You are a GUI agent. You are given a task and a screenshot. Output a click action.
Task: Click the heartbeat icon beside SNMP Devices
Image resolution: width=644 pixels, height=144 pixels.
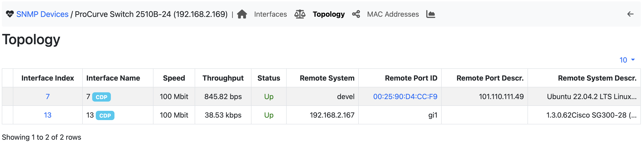click(10, 14)
